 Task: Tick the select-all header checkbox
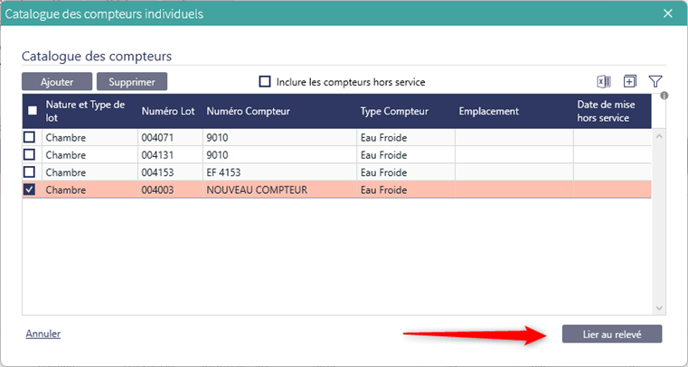(32, 111)
